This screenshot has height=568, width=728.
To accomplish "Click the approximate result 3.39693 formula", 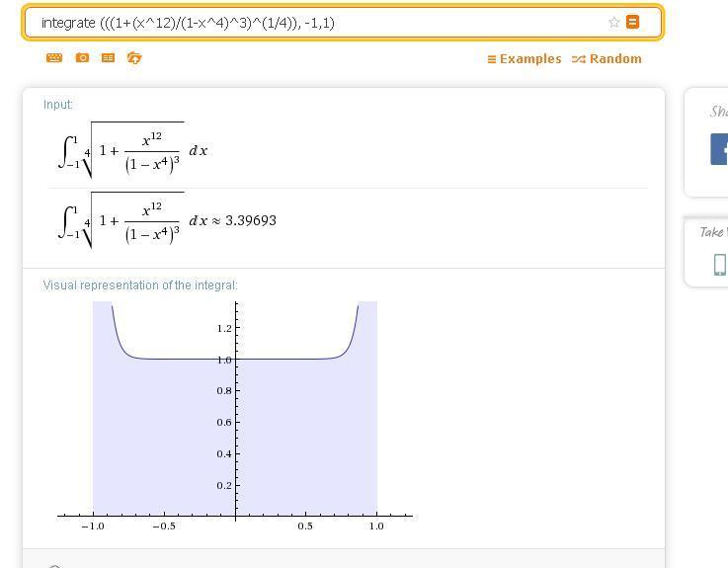I will pyautogui.click(x=167, y=220).
